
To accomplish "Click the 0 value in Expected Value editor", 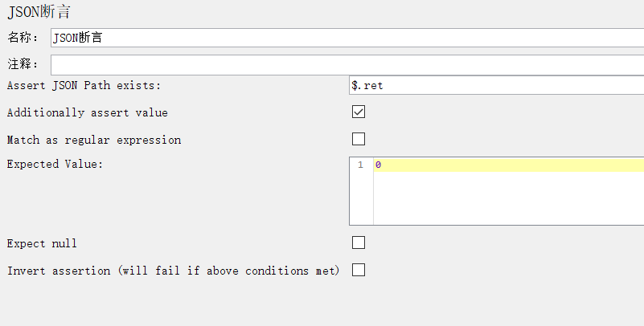I will point(378,165).
